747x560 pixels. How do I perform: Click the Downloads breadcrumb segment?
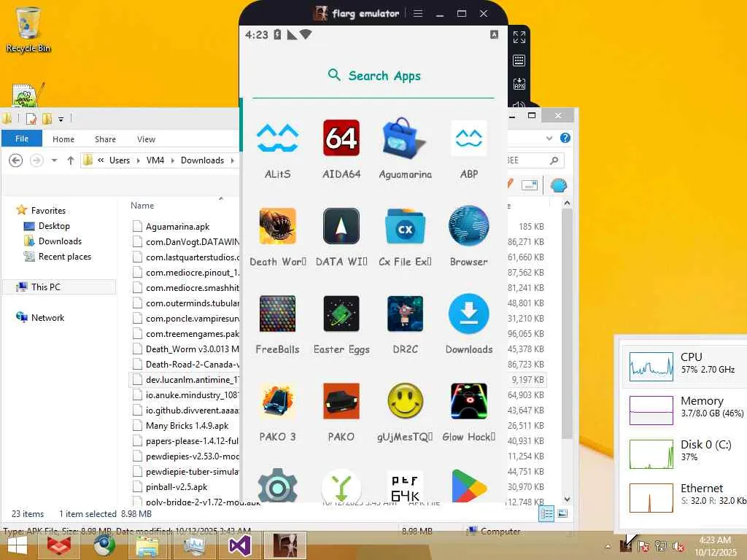point(203,160)
